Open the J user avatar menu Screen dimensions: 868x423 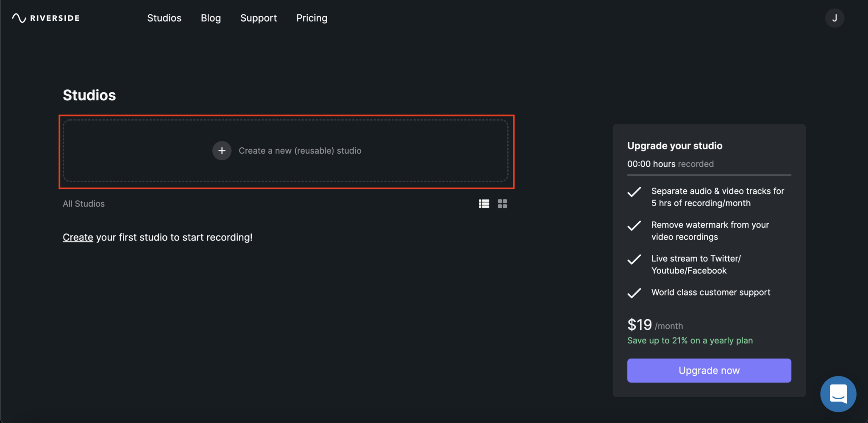click(834, 18)
